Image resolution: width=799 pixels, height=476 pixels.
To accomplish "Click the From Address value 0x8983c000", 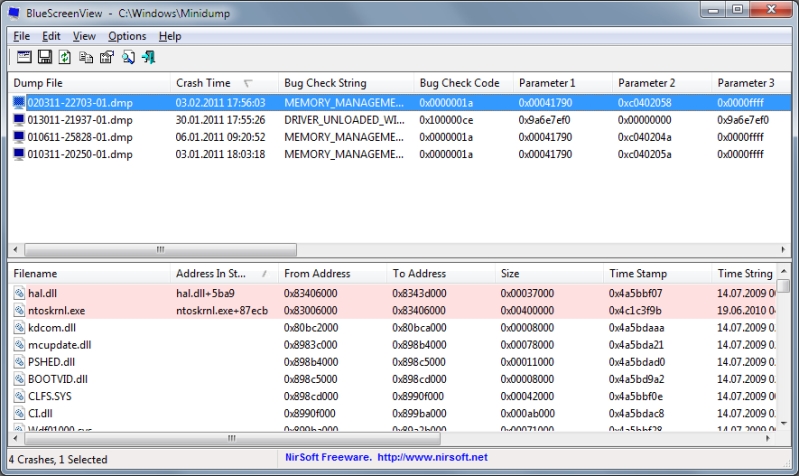I will [x=310, y=345].
